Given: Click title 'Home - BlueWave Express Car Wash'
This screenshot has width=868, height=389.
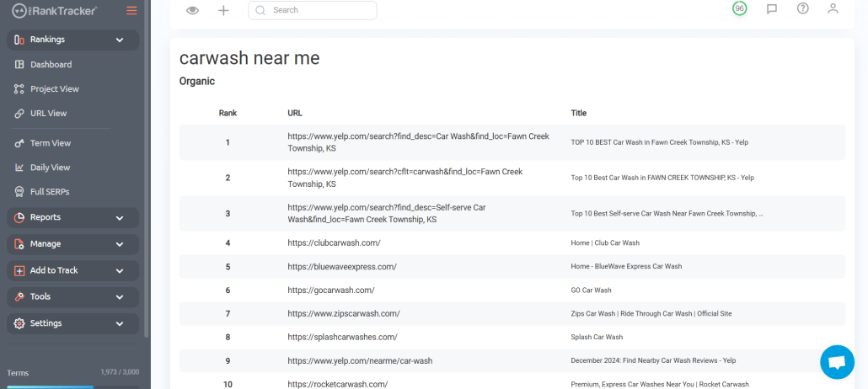Looking at the screenshot, I should (626, 267).
